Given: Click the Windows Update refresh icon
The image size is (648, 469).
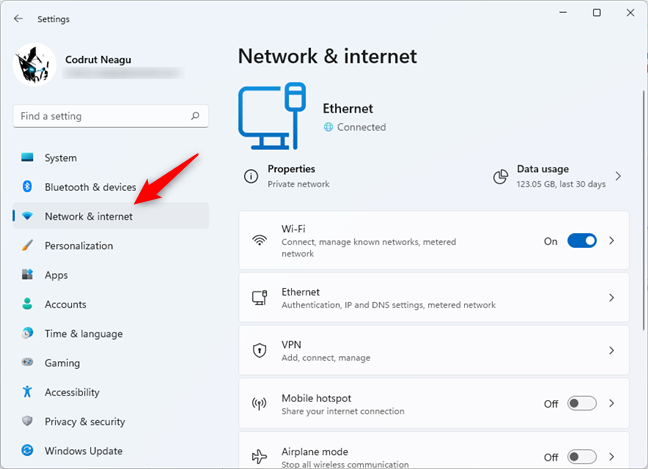Looking at the screenshot, I should tap(27, 450).
